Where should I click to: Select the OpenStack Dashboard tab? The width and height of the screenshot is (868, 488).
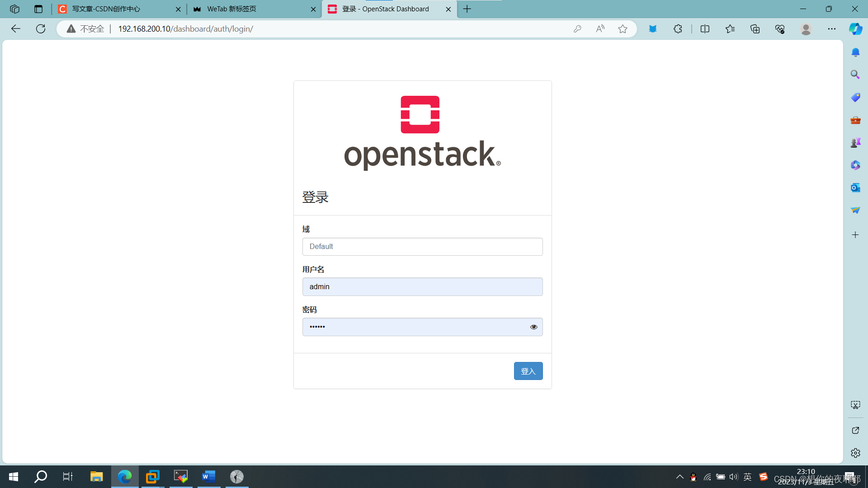(x=390, y=9)
